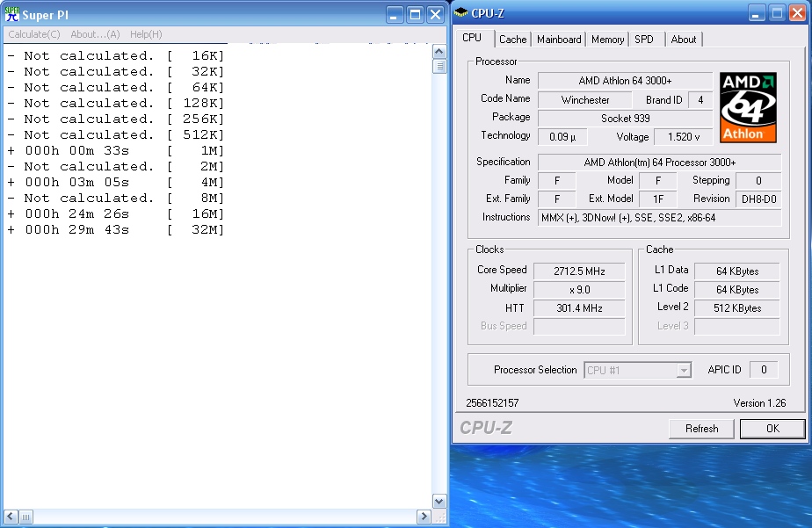Click the Version 1.26 text in CPU-Z
The width and height of the screenshot is (812, 528).
click(x=759, y=402)
